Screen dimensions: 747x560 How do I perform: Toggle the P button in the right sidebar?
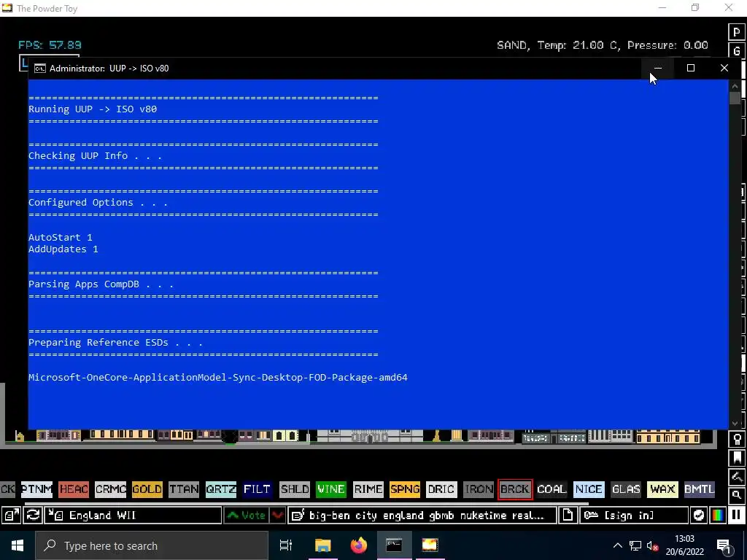pos(737,32)
